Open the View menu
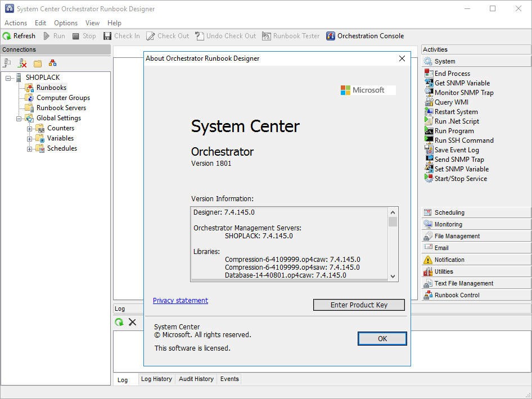532x399 pixels. (x=92, y=23)
